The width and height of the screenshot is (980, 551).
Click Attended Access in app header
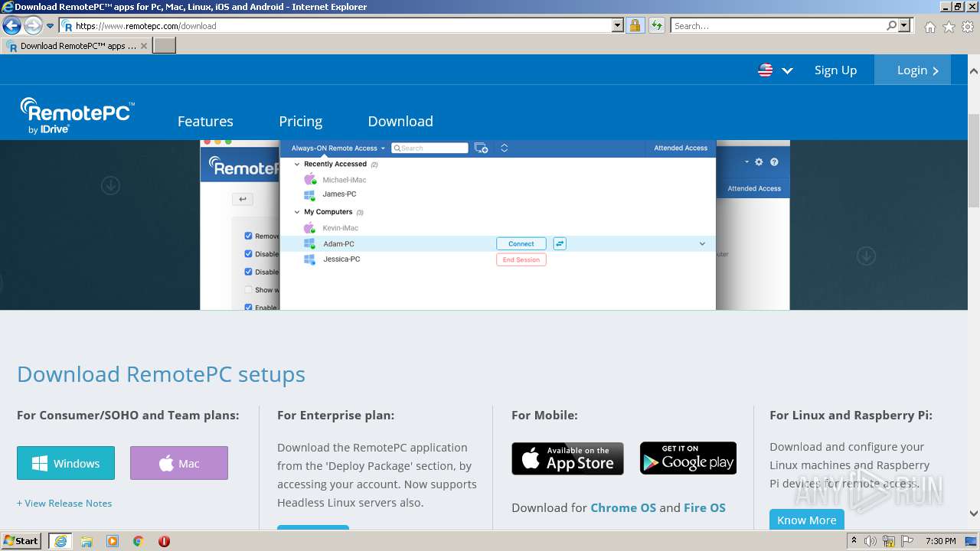pyautogui.click(x=681, y=148)
